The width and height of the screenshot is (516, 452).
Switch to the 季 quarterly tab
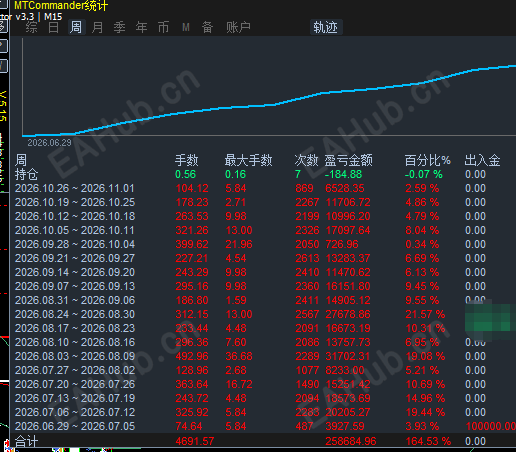tap(119, 27)
